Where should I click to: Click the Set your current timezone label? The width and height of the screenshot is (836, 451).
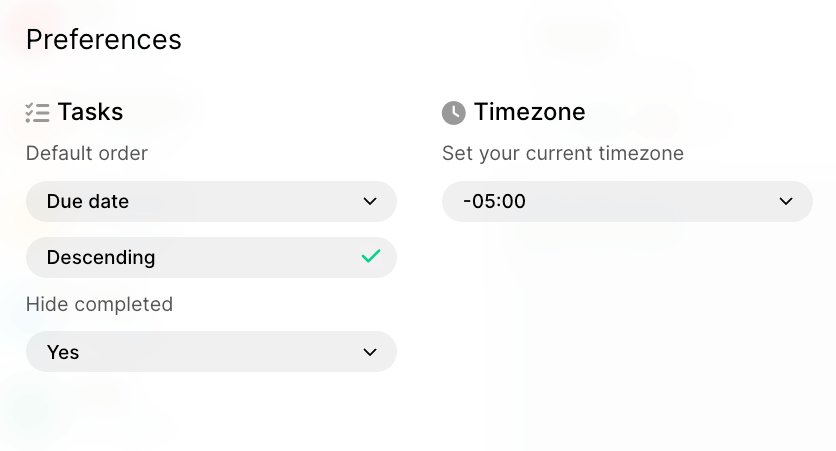click(x=562, y=154)
